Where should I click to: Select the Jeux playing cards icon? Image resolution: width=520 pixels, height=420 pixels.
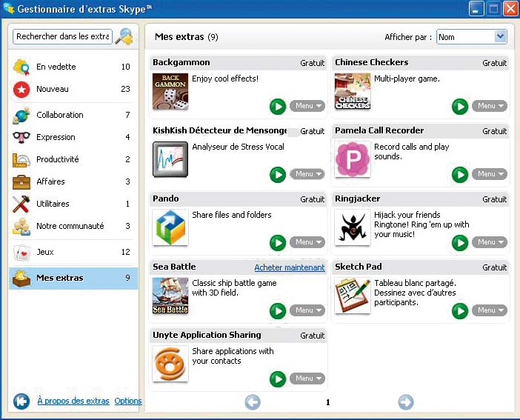(21, 252)
